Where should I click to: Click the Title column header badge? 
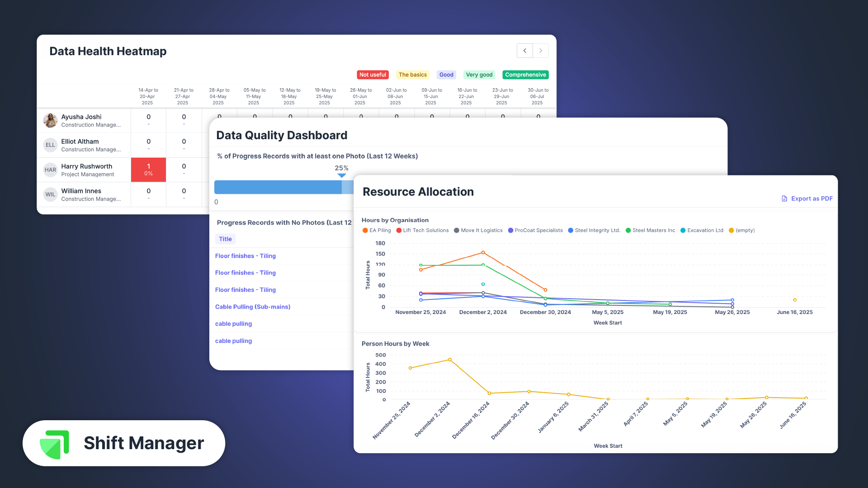225,239
